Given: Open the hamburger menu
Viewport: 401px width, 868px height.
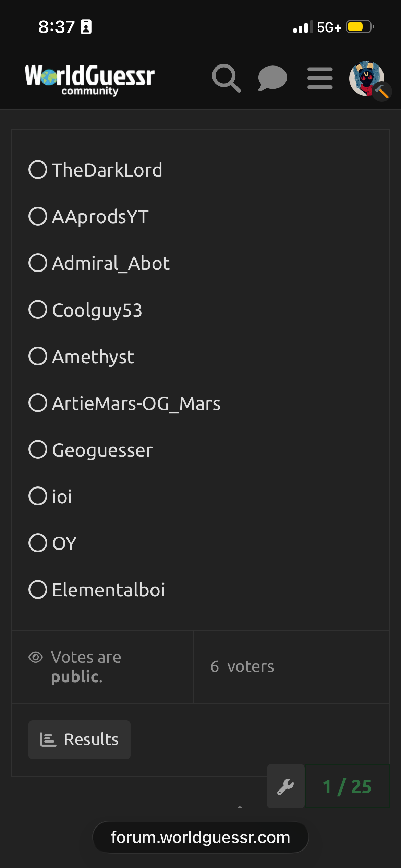Looking at the screenshot, I should (320, 78).
